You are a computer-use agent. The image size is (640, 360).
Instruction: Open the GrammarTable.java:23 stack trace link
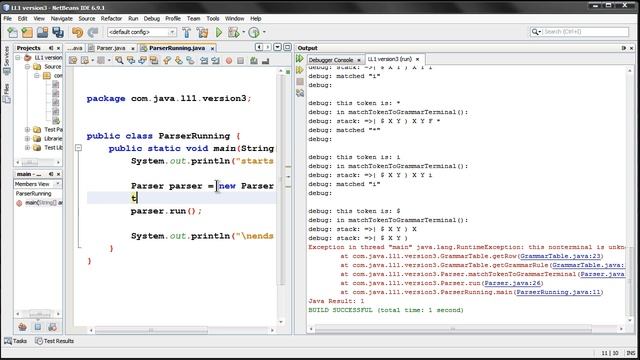tap(560, 256)
